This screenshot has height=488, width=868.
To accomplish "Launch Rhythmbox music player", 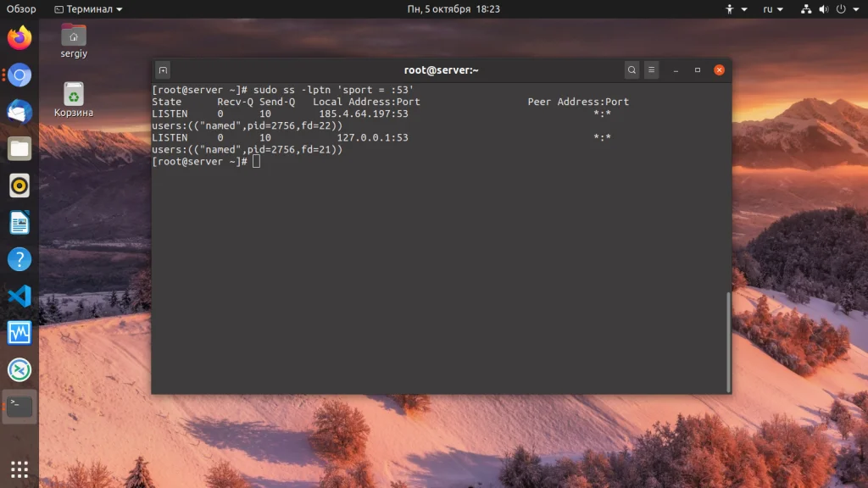I will [x=19, y=186].
